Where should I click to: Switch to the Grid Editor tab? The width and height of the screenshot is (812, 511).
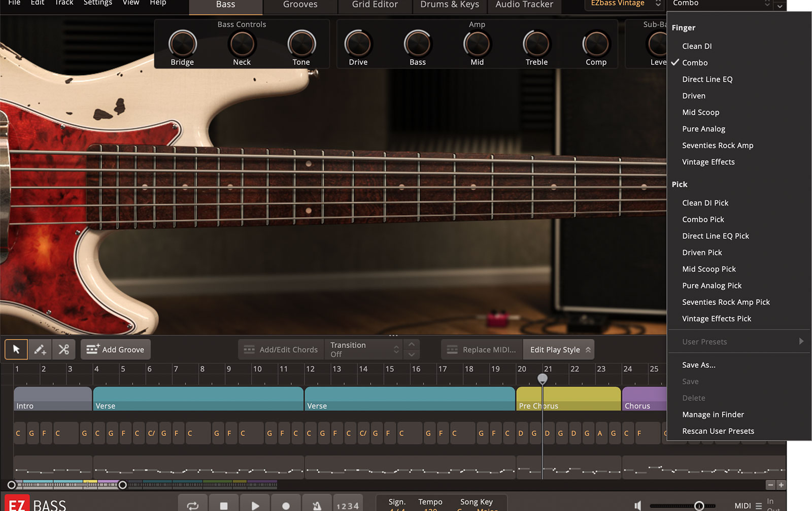[x=375, y=6]
